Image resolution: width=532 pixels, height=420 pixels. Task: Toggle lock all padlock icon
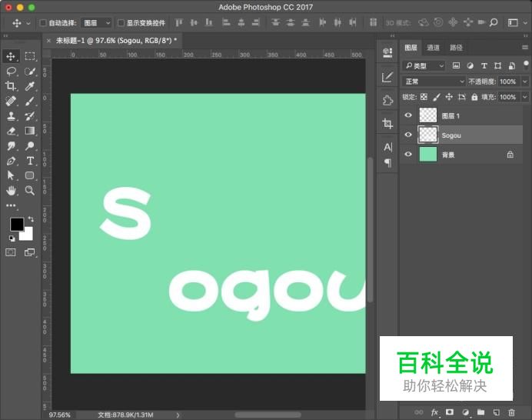click(474, 97)
